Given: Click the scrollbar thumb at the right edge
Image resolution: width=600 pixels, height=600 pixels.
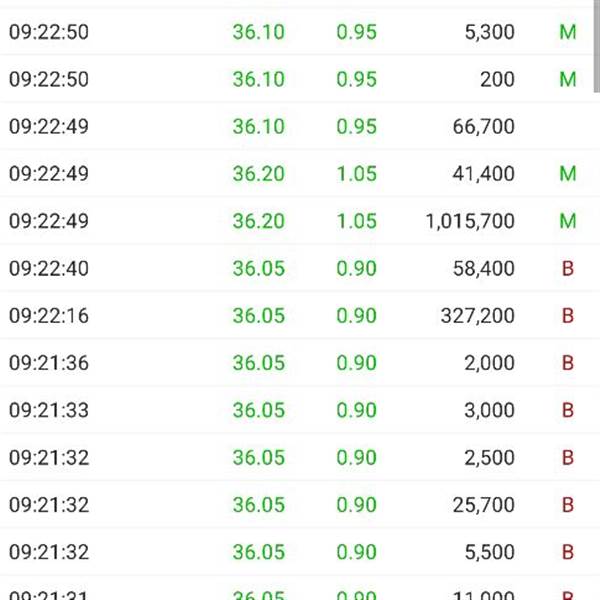Looking at the screenshot, I should (x=597, y=46).
